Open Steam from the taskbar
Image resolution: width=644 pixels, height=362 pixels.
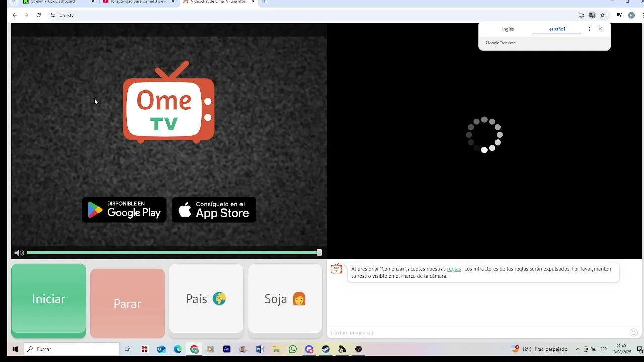point(326,349)
